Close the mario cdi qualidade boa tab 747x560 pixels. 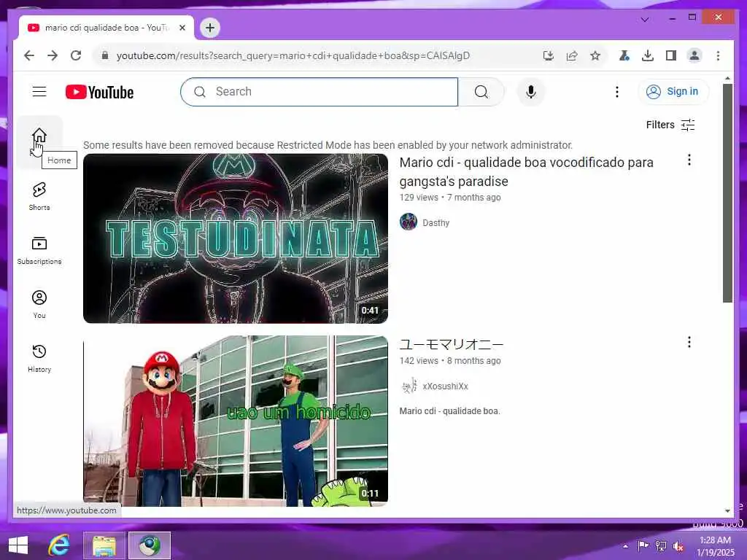pos(182,28)
